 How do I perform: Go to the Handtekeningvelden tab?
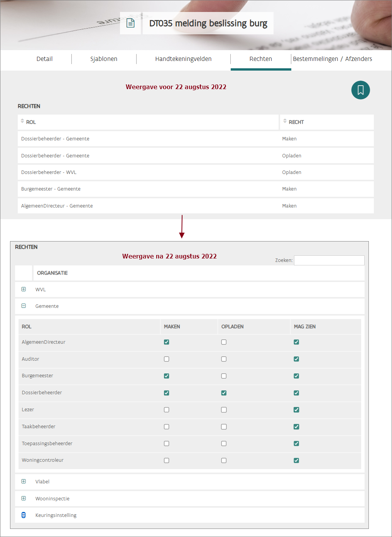click(183, 59)
